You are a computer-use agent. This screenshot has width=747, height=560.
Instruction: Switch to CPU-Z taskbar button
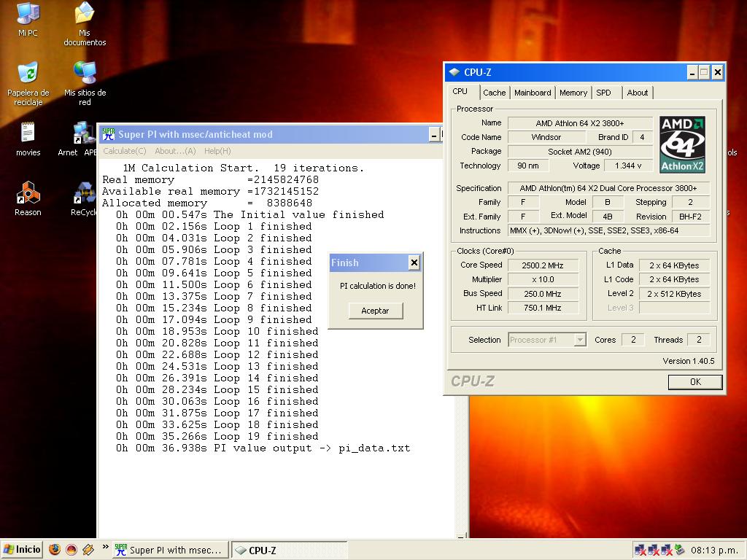tap(289, 550)
